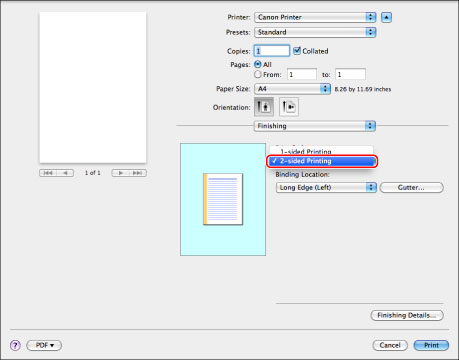Jump to last preview page
Image resolution: width=459 pixels, height=360 pixels.
[138, 173]
